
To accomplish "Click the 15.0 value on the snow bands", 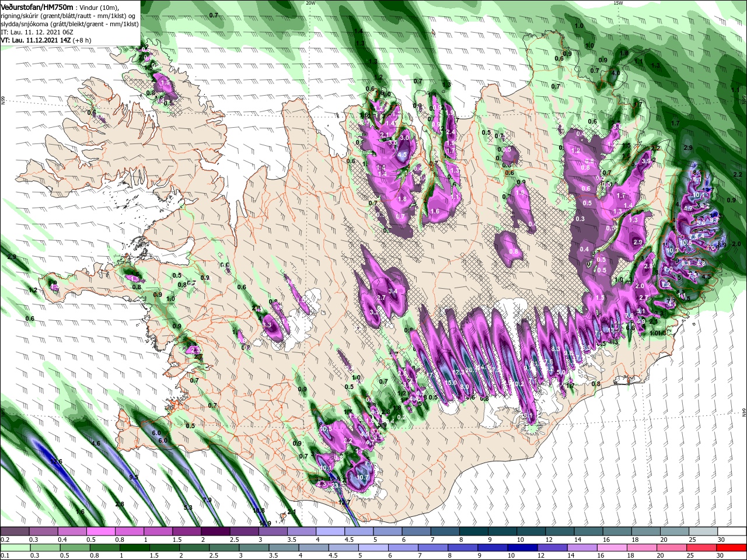I will 451,383.
